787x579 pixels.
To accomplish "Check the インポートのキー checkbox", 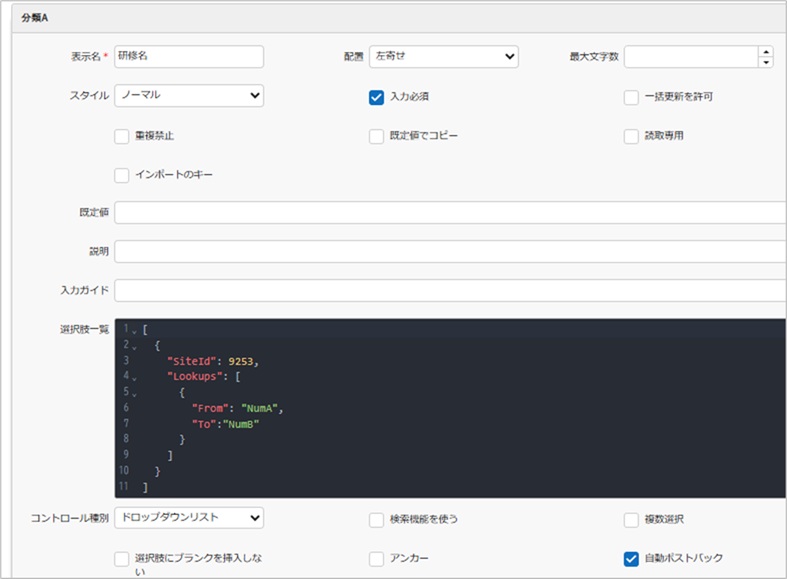I will pos(122,175).
